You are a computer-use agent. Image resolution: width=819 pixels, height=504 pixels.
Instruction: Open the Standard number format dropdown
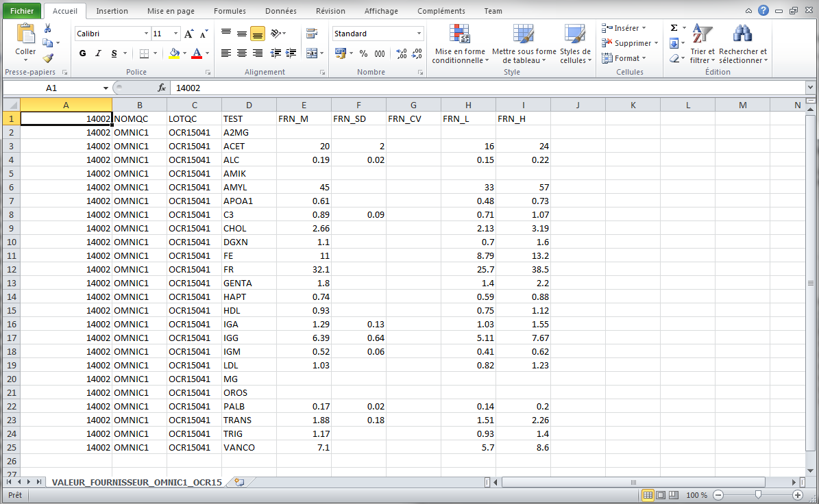419,34
